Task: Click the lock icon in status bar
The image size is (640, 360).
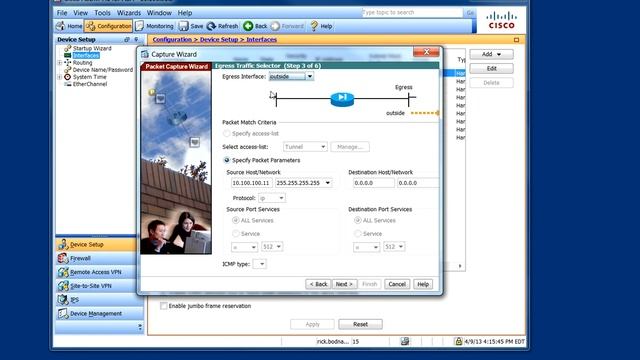Action: click(458, 341)
